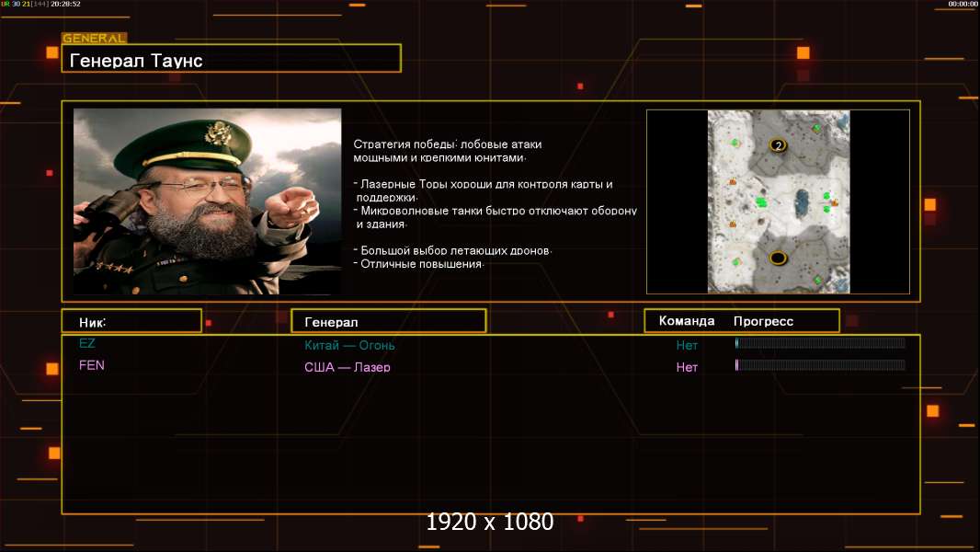This screenshot has height=552, width=980.
Task: Click the snowy map preview
Action: (778, 201)
